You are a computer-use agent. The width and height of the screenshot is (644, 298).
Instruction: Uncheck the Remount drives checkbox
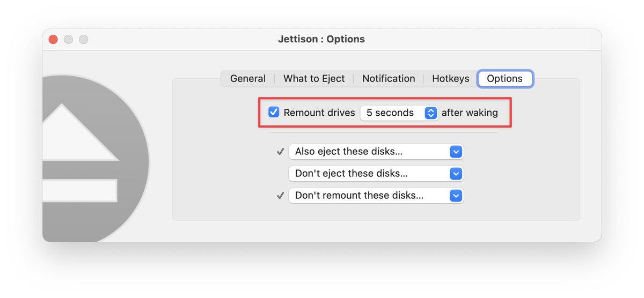[x=274, y=113]
